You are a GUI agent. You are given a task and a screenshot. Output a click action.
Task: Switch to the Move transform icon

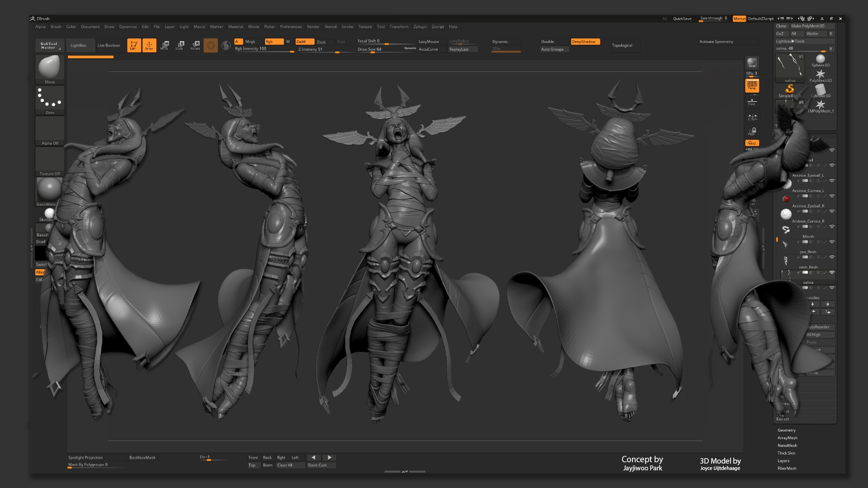165,45
